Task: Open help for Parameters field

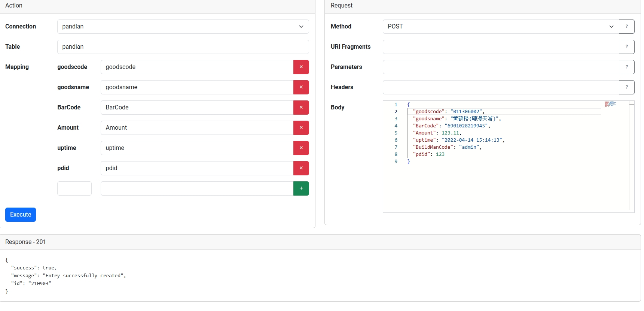Action: point(626,67)
